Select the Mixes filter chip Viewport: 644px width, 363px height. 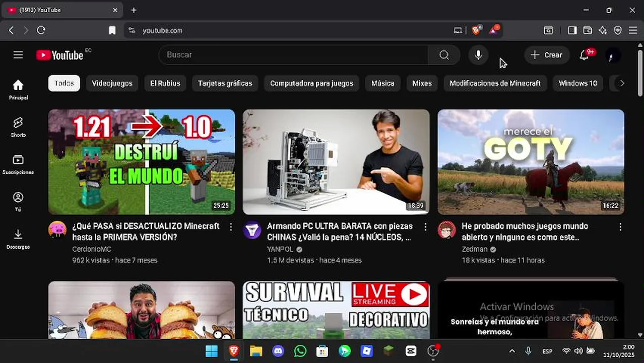pos(422,83)
